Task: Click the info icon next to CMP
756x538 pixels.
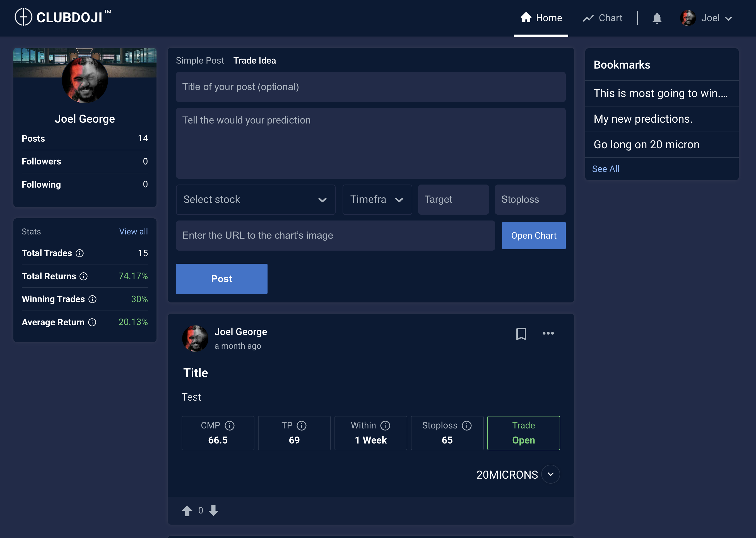Action: (x=230, y=426)
